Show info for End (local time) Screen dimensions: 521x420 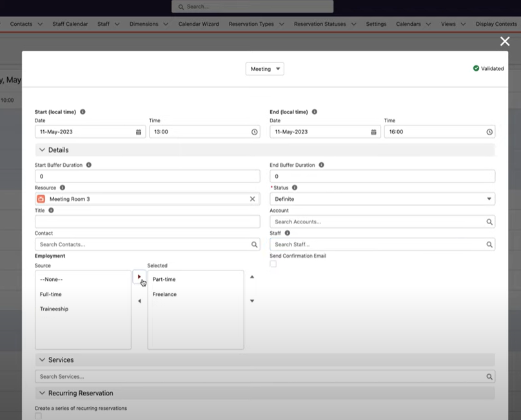[x=314, y=112]
